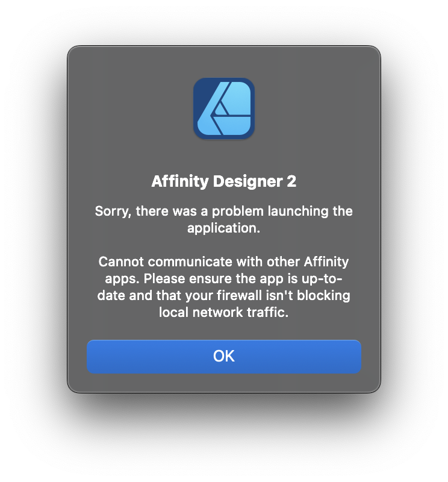Click the word 'Designer' in the title
Image resolution: width=448 pixels, height=482 pixels.
[247, 181]
